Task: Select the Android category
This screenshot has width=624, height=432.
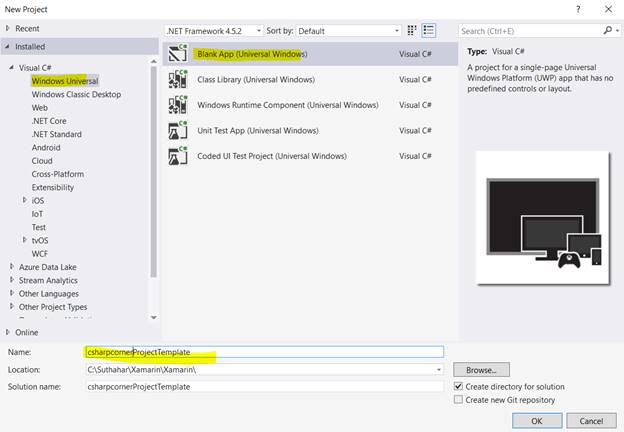Action: tap(46, 148)
